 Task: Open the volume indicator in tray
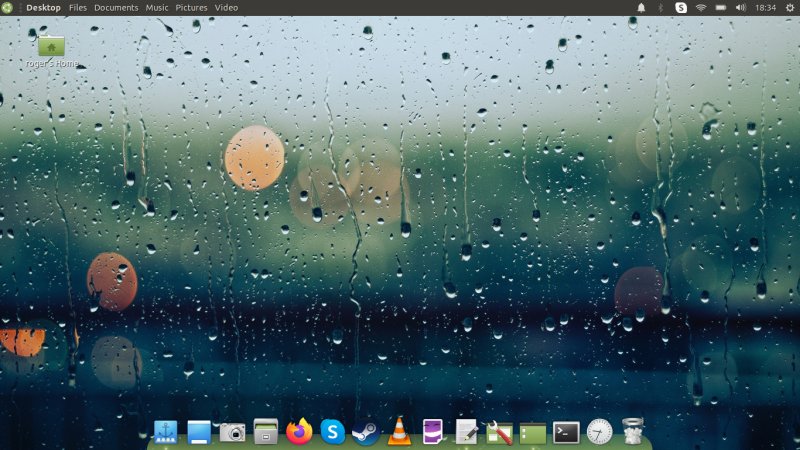click(741, 8)
